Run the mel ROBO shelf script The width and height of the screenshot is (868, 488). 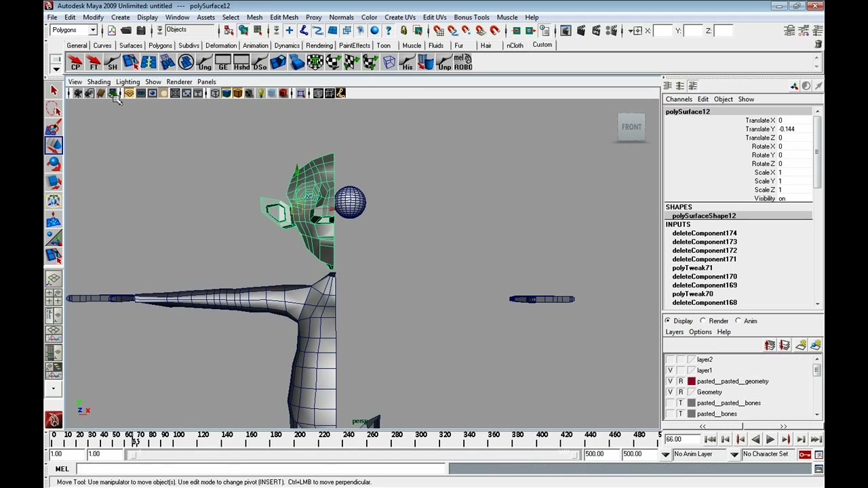click(x=463, y=63)
